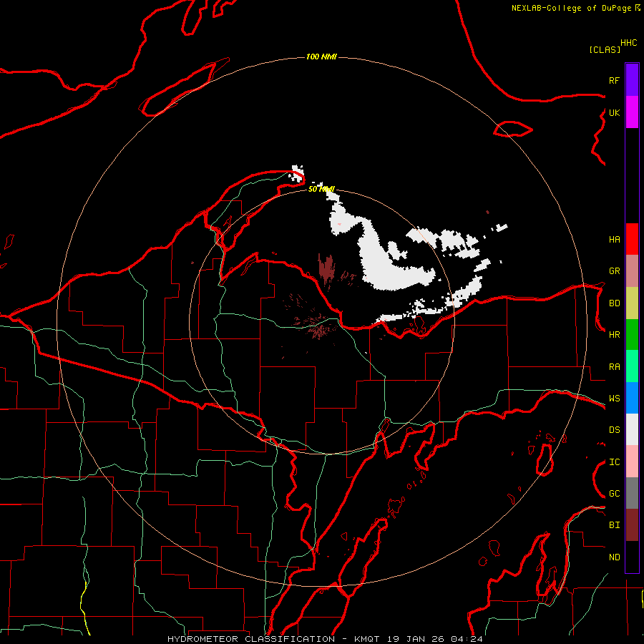Click the RF purple legend swatch
Screen dimensions: 644x644
pyautogui.click(x=632, y=80)
